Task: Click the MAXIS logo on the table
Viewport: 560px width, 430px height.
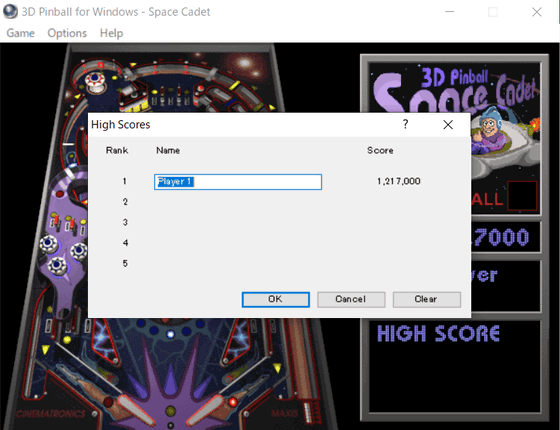Action: tap(285, 414)
